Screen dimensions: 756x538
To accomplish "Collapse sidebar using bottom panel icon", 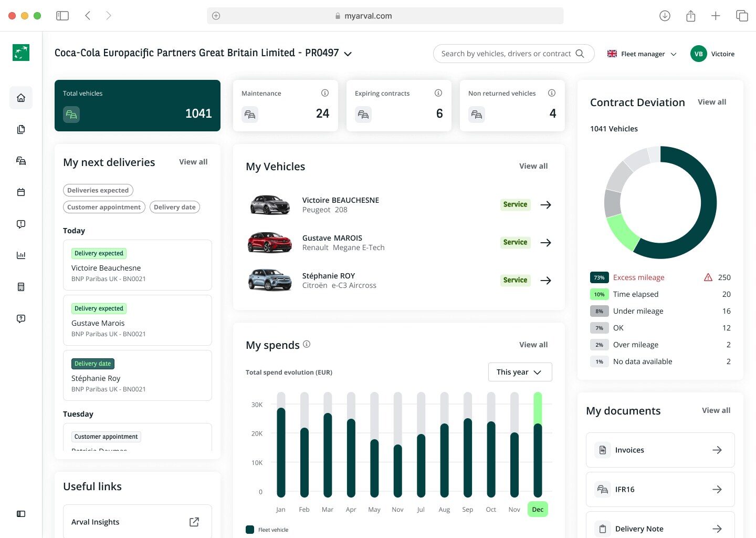I will [x=21, y=514].
